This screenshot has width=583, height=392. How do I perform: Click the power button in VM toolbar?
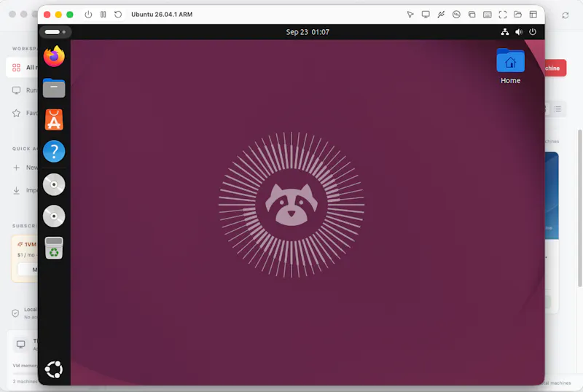[x=88, y=15]
